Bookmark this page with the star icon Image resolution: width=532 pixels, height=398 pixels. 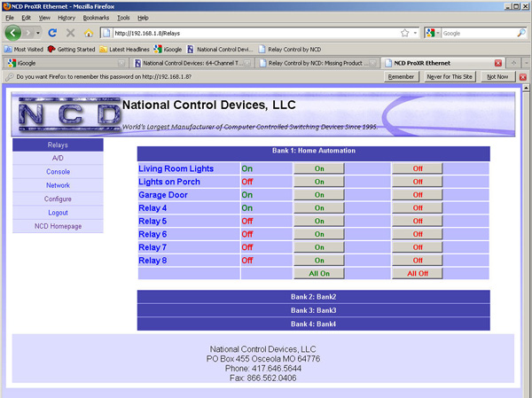point(404,33)
